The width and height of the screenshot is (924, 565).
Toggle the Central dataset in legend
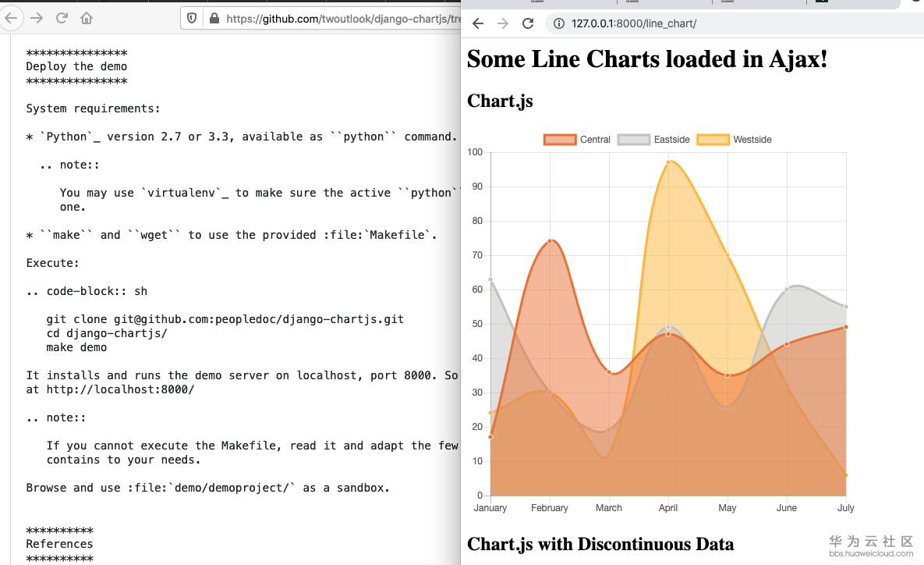pyautogui.click(x=577, y=140)
